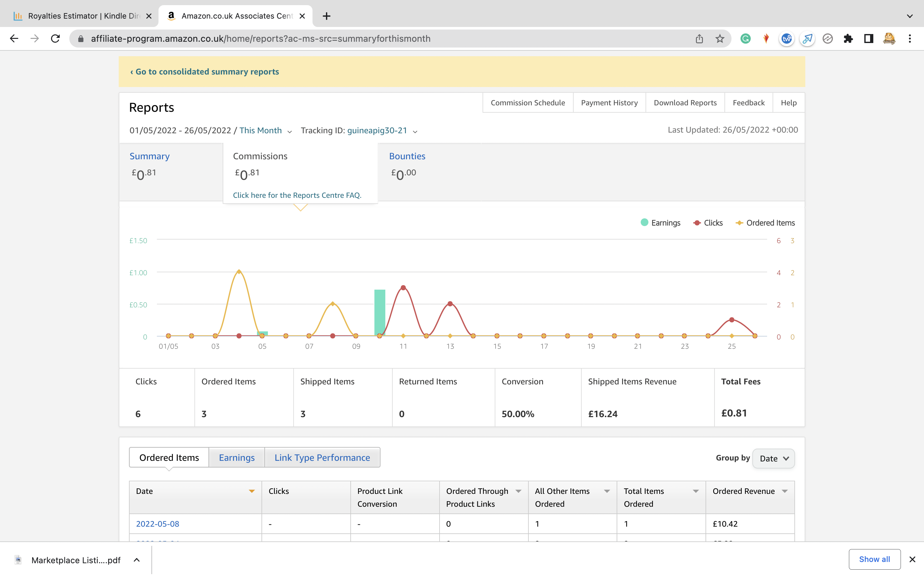This screenshot has width=924, height=578.
Task: Expand the Tracking ID guineapig30-21 dropdown
Action: point(382,131)
